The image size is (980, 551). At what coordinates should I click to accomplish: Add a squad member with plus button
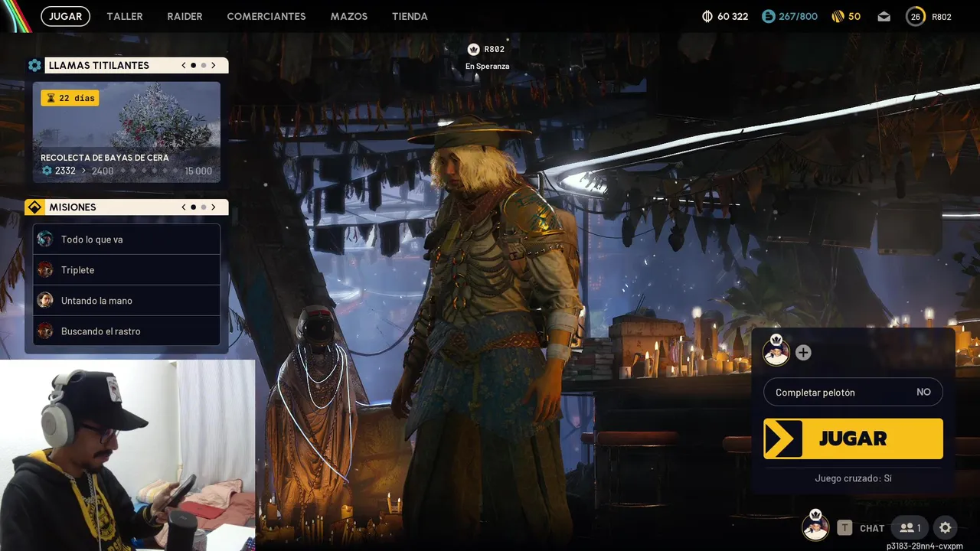pyautogui.click(x=803, y=353)
